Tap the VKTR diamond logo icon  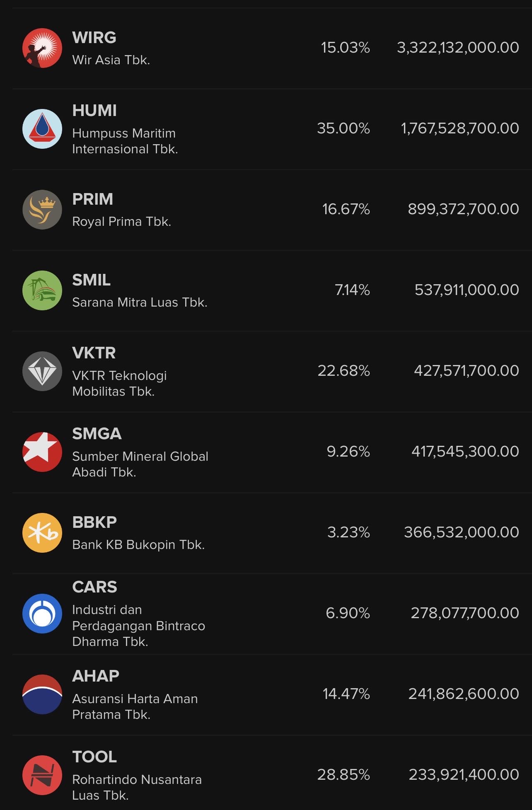[x=42, y=371]
